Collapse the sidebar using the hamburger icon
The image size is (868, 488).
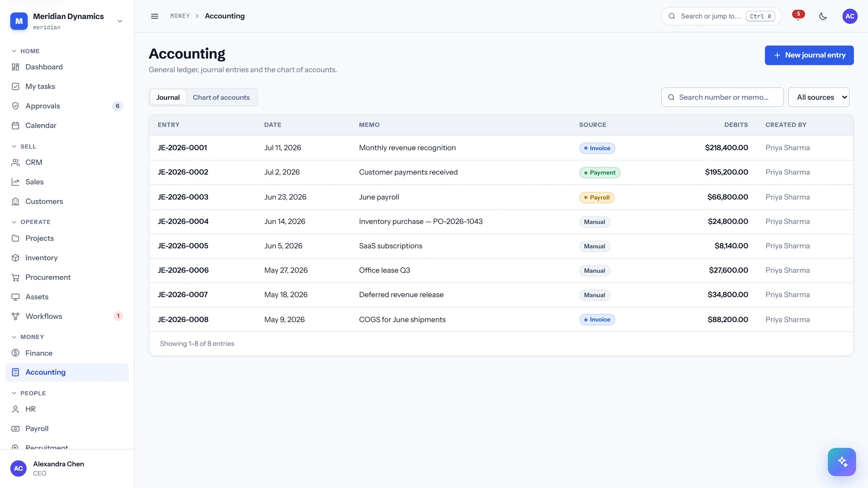tap(154, 16)
